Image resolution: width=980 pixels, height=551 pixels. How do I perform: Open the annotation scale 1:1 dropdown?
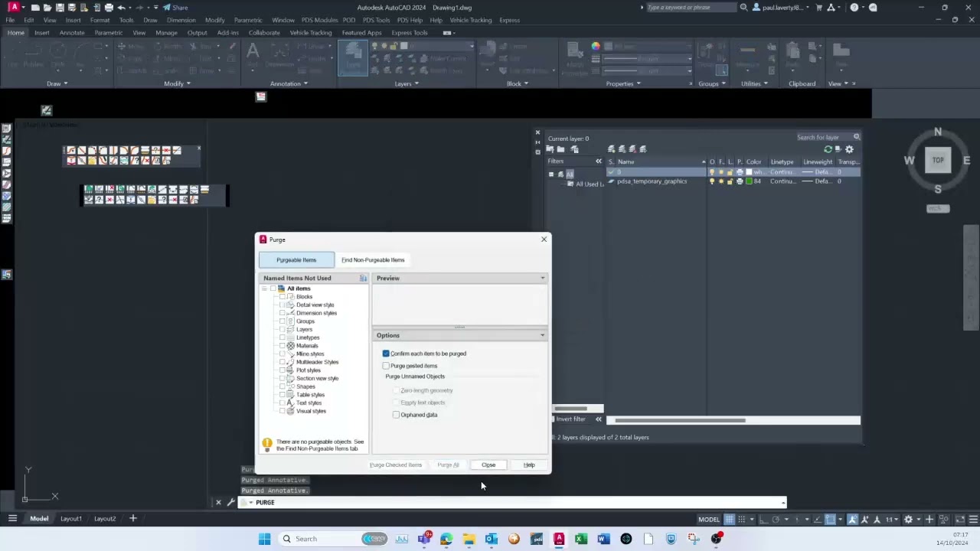click(x=893, y=520)
